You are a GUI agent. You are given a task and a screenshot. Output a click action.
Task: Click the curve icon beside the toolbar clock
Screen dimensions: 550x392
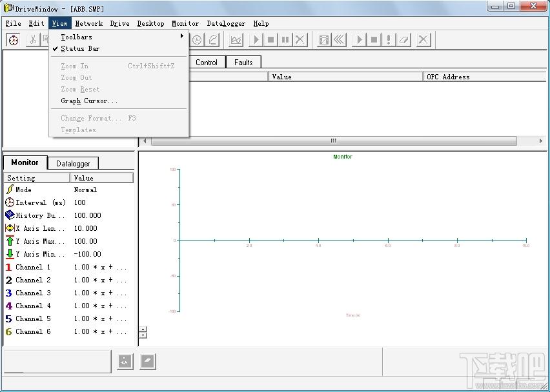pos(212,40)
